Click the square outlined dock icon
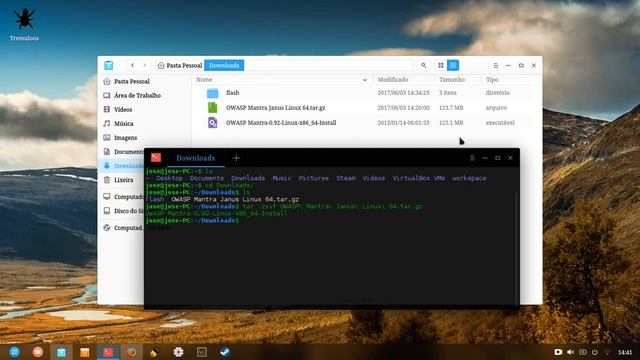 [x=202, y=352]
